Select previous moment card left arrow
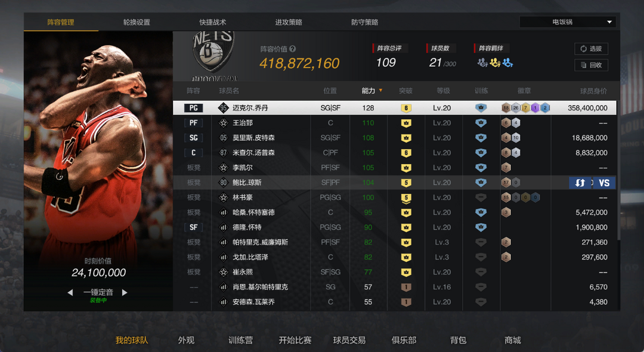The height and width of the screenshot is (352, 644). point(70,292)
